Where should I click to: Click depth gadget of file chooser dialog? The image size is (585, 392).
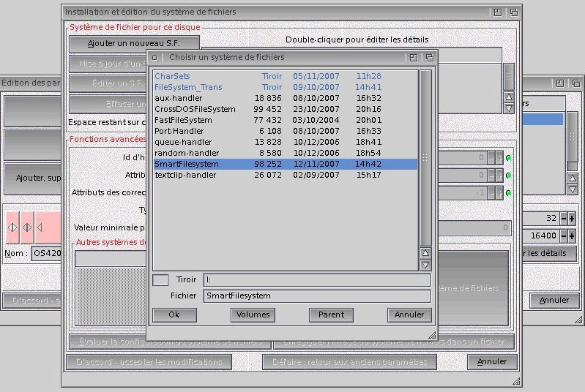430,58
